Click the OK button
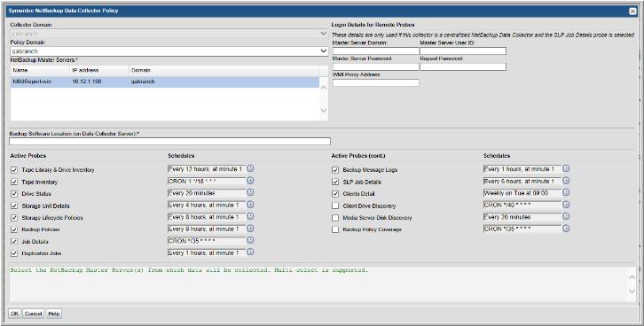The height and width of the screenshot is (326, 644). [x=14, y=314]
